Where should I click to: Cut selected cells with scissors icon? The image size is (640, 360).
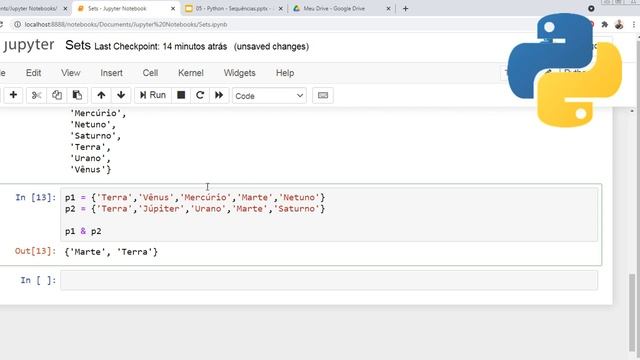point(36,95)
